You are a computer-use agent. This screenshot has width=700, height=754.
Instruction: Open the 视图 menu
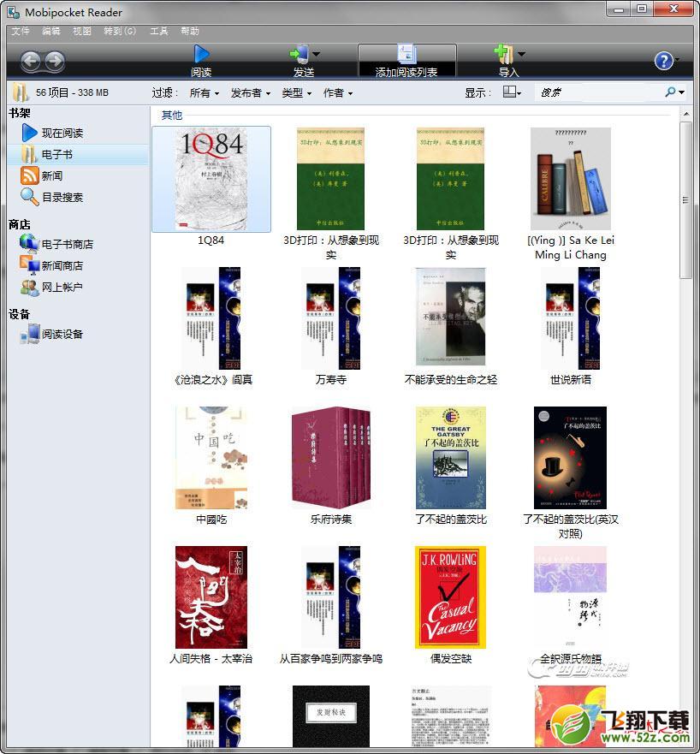pyautogui.click(x=82, y=32)
